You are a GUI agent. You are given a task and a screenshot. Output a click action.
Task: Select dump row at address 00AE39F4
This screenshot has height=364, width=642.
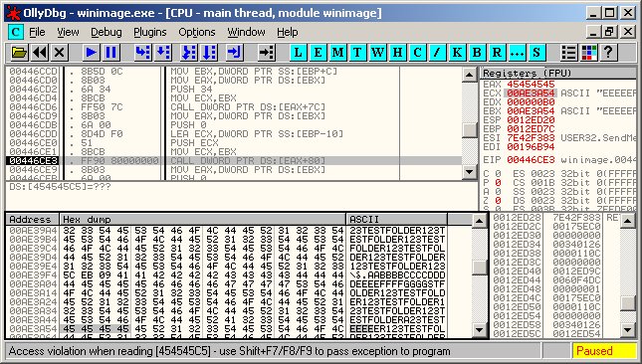pos(227,274)
